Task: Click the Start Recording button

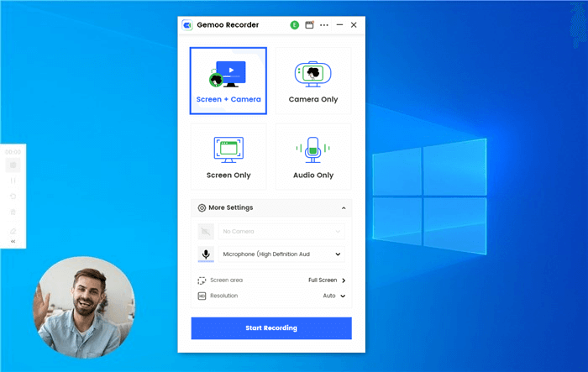Action: coord(271,328)
